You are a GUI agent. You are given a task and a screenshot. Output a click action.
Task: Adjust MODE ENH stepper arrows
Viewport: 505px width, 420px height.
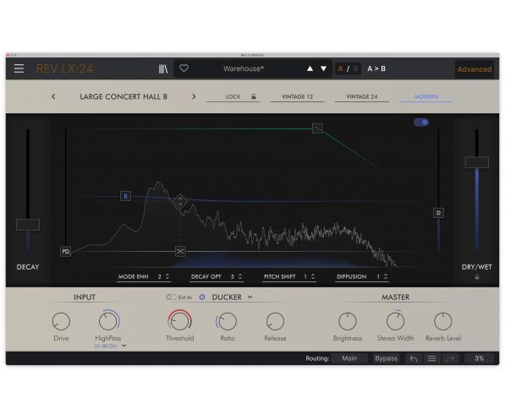pos(167,276)
